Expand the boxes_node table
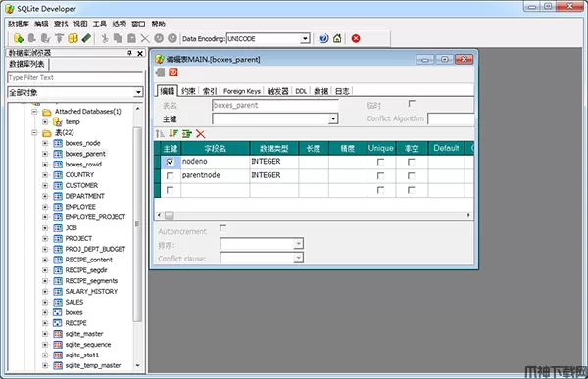Viewport: 588px width, 379px height. [45, 143]
